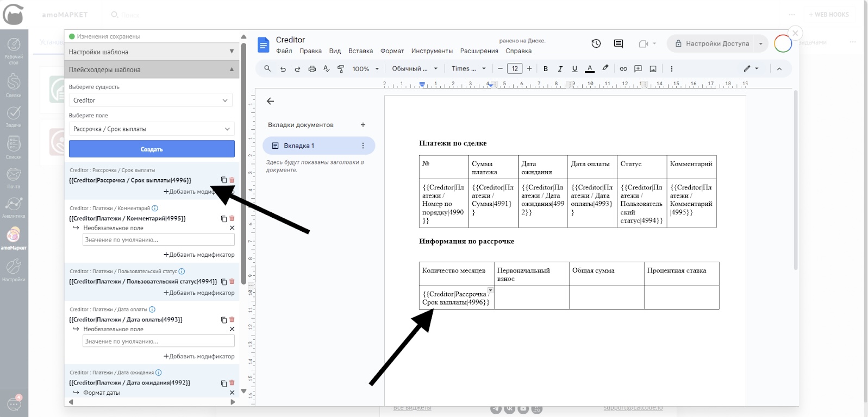The image size is (868, 417).
Task: Toggle underline formatting
Action: 575,69
